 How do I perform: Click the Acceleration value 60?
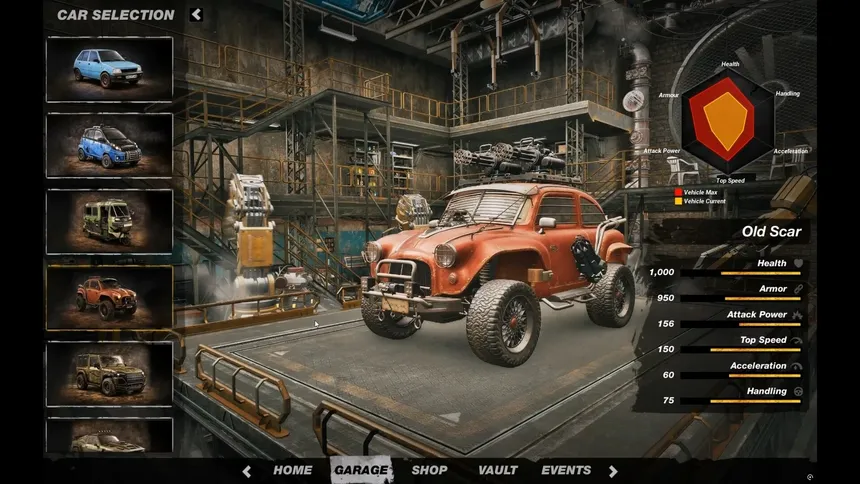pos(669,375)
